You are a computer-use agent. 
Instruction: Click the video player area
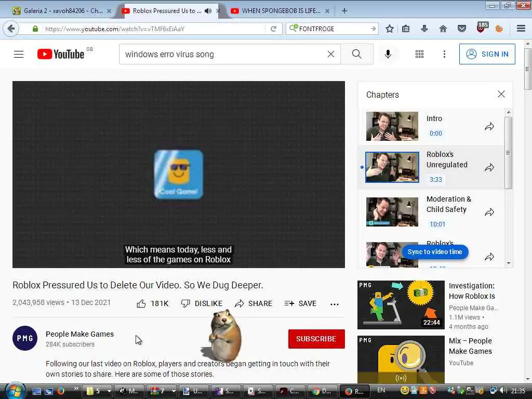coord(179,175)
